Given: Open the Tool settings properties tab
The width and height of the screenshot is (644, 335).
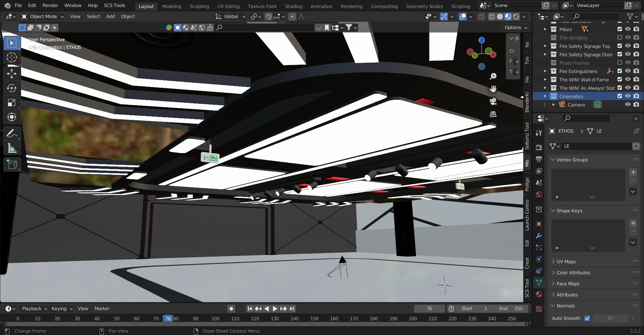Looking at the screenshot, I should coord(539,133).
